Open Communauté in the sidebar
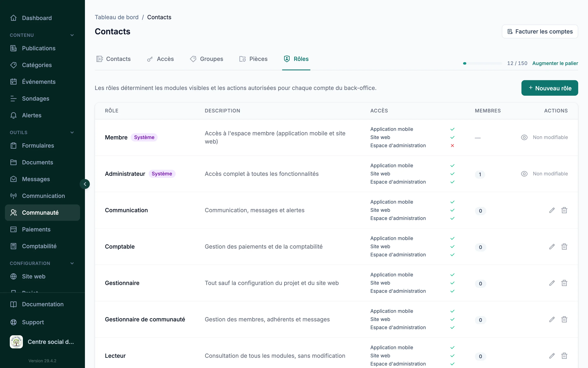 point(42,213)
